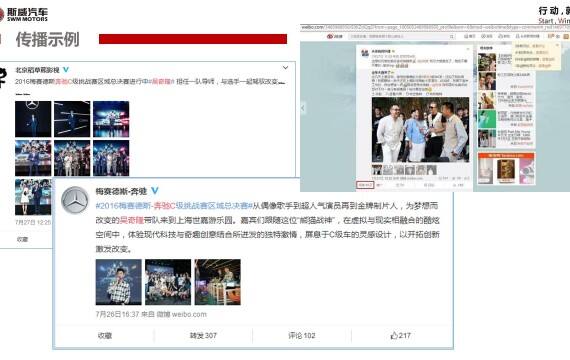
Task: Open user profile name in Weibo header
Action: pos(527,36)
